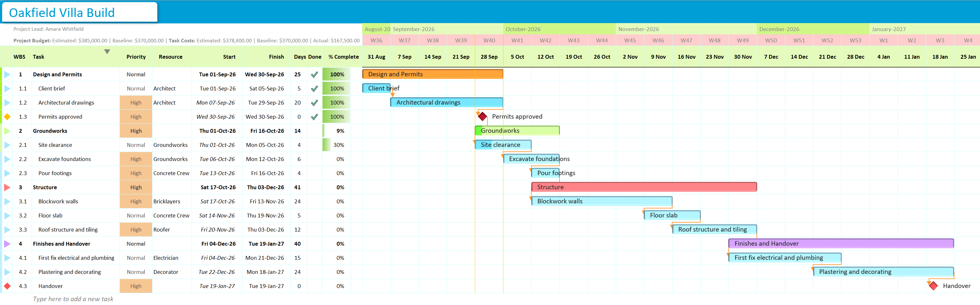Click the Permits approved red diamond in the Gantt chart
This screenshot has height=305, width=980.
click(x=482, y=116)
